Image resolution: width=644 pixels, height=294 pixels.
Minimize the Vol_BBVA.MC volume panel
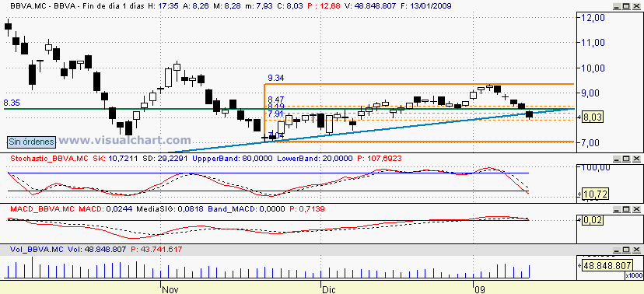[618, 250]
